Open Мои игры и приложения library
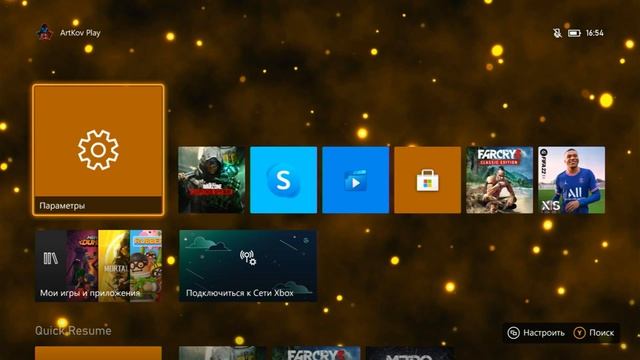This screenshot has width=640, height=360. (x=98, y=266)
